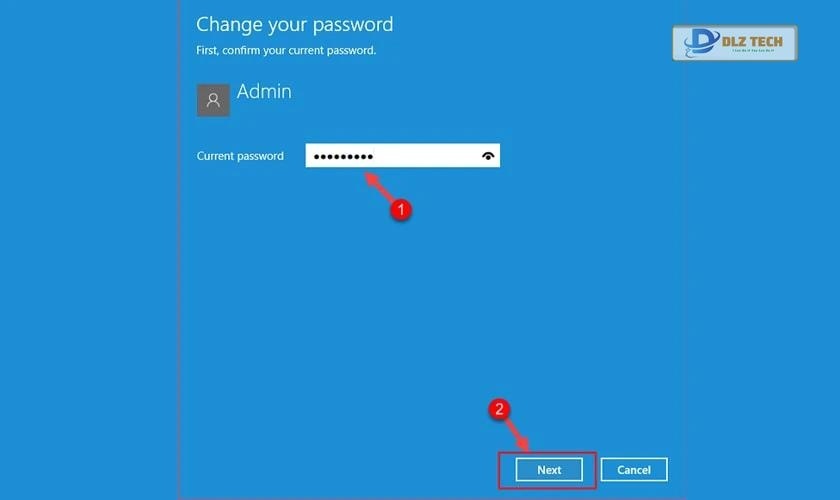The image size is (840, 500).
Task: Select the Admin account name
Action: [x=264, y=91]
